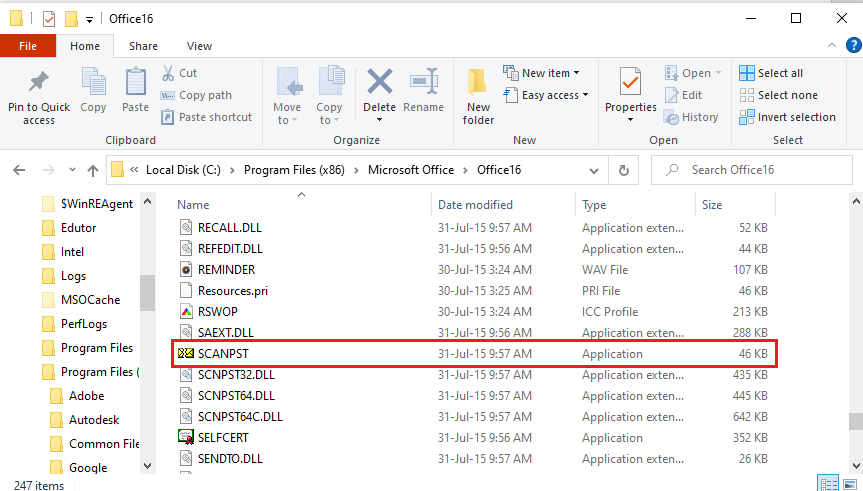
Task: Click Program Files (x86) breadcrumb
Action: coord(294,170)
